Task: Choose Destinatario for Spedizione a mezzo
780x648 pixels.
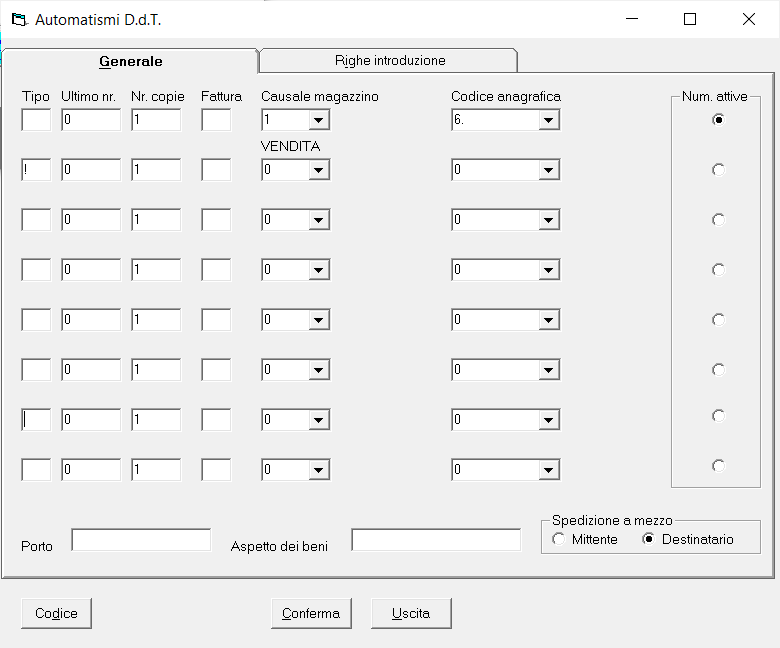Action: pos(648,539)
